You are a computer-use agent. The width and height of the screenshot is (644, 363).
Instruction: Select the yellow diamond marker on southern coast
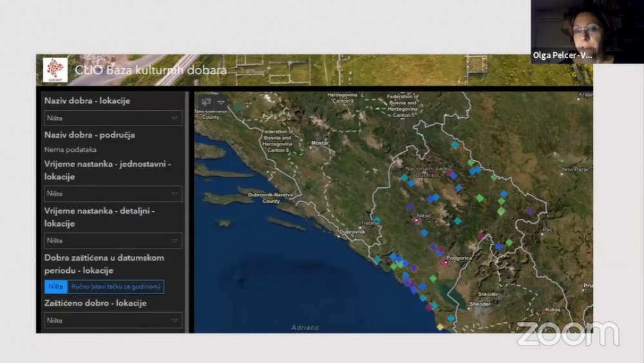440,326
